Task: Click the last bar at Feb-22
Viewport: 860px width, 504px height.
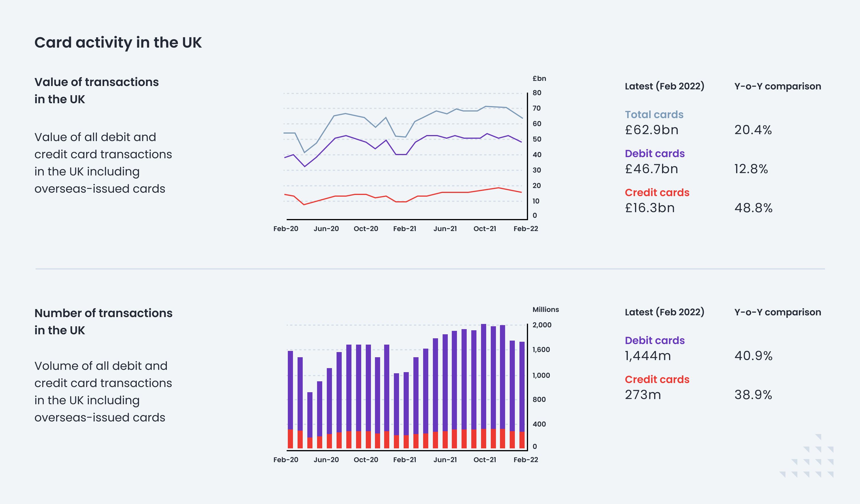Action: (522, 395)
